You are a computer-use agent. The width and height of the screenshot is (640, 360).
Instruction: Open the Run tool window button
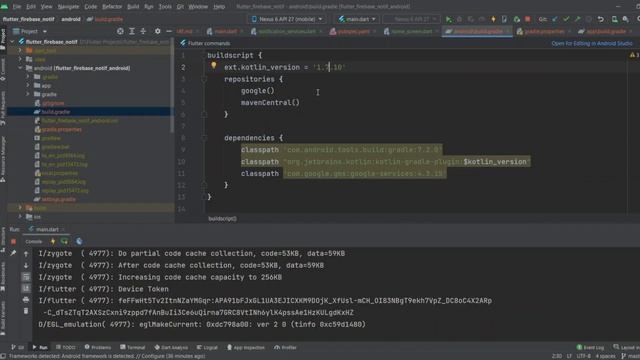(x=40, y=348)
